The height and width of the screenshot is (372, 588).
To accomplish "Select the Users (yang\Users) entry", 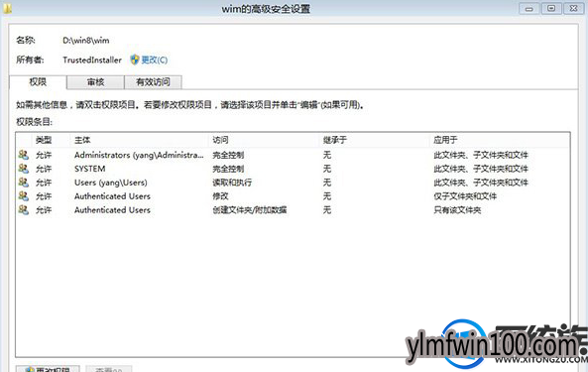I will click(x=111, y=183).
